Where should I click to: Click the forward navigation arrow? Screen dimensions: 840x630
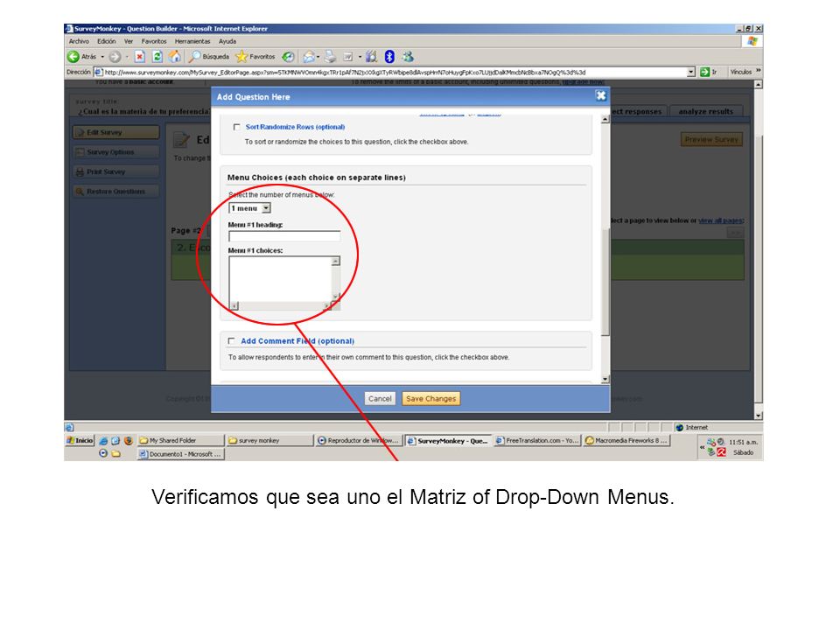(115, 56)
